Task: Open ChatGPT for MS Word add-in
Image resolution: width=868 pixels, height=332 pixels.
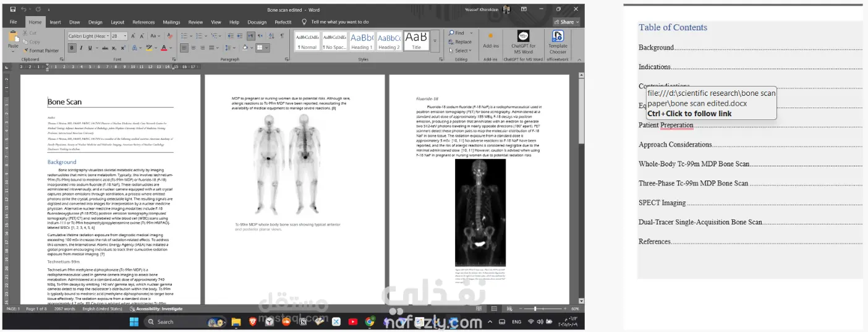Action: 523,42
